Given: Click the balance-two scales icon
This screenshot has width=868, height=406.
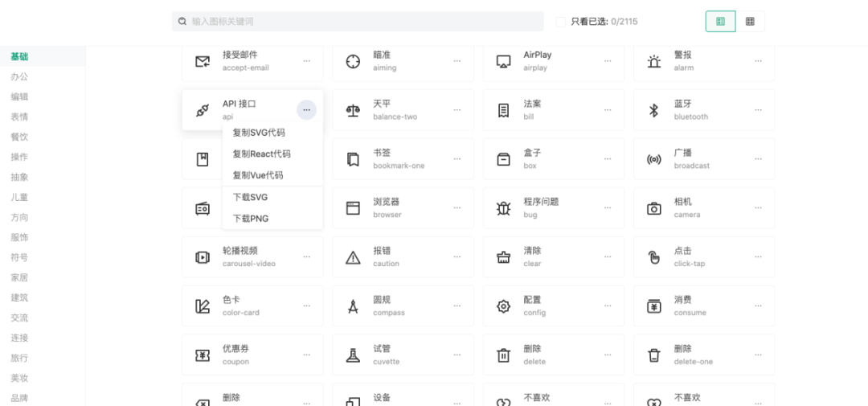Looking at the screenshot, I should click(353, 110).
